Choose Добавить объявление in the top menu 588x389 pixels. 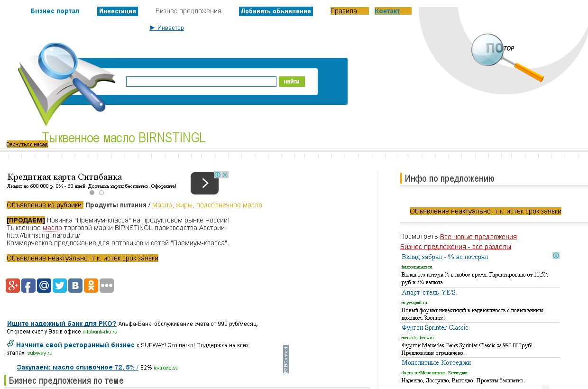(x=276, y=11)
